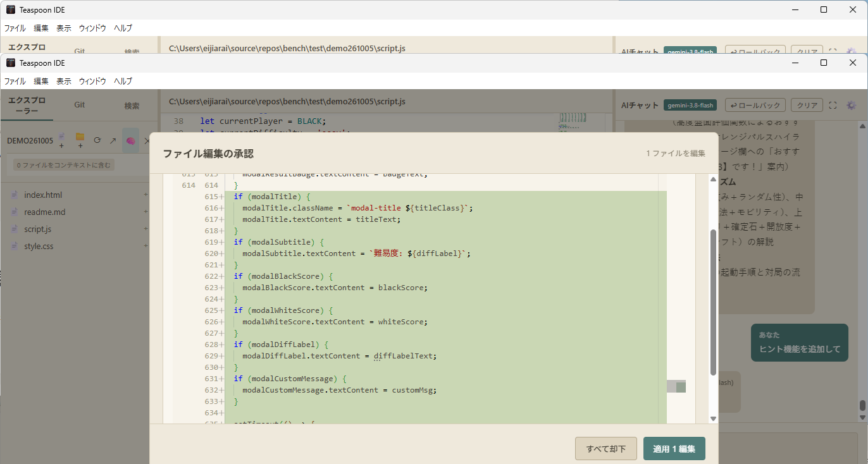Click クリア button in front window chat
The width and height of the screenshot is (868, 464).
click(x=807, y=106)
